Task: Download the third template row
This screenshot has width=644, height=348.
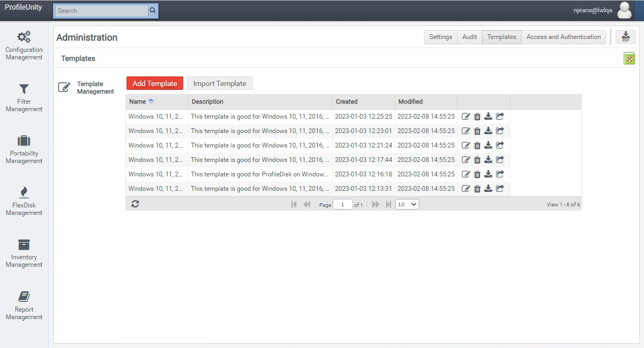Action: (488, 145)
